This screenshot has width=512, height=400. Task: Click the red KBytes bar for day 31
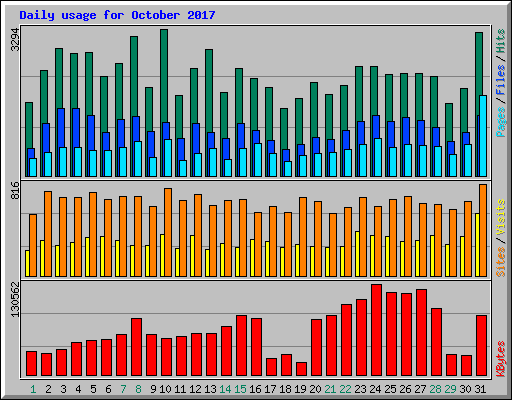click(x=481, y=346)
